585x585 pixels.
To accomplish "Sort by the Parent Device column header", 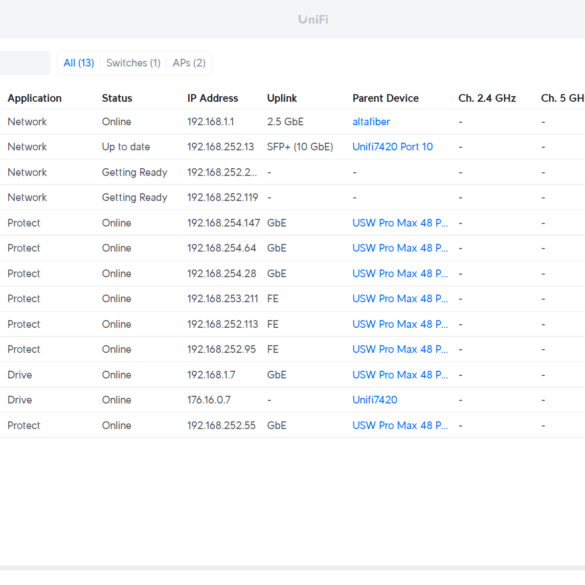I will coord(385,98).
